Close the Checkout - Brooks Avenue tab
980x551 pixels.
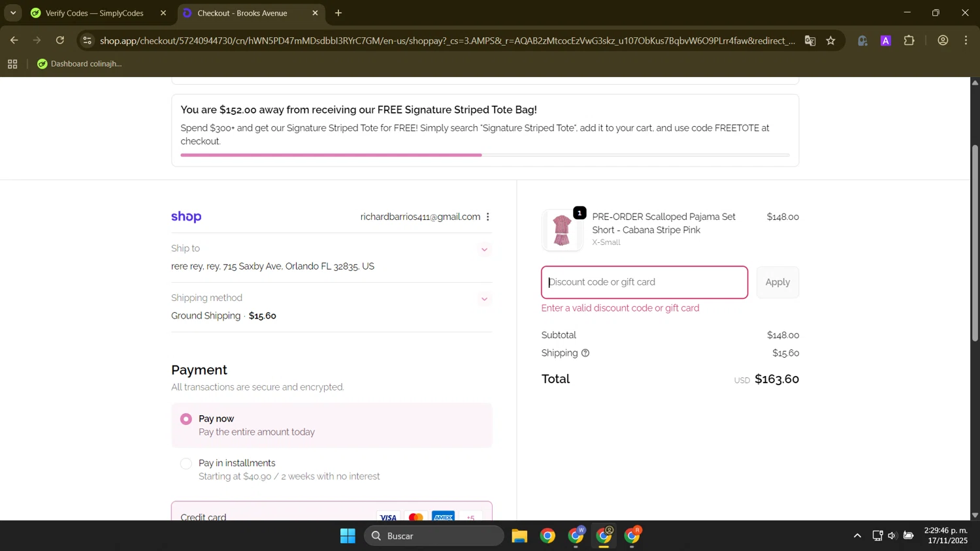315,13
